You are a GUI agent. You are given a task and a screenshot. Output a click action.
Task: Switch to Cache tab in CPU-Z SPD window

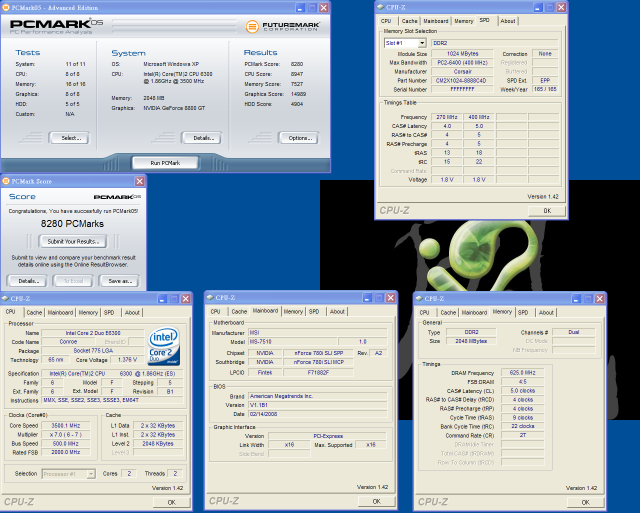(409, 21)
